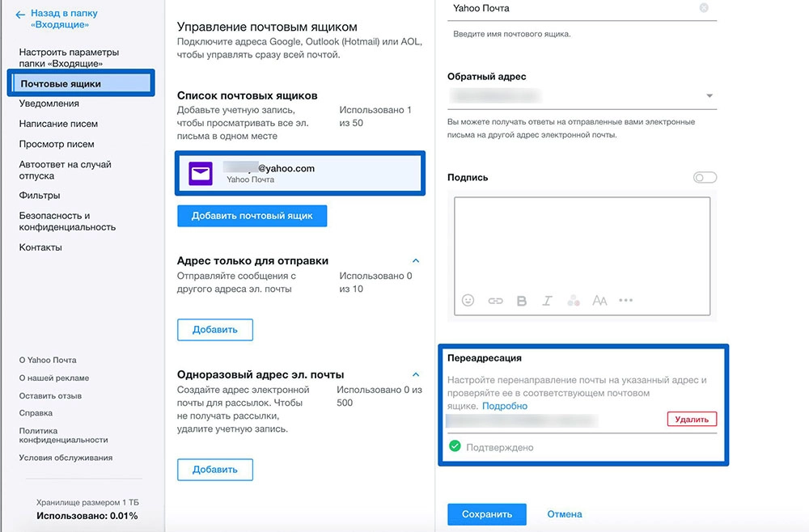Viewport: 809px width, 532px height.
Task: Collapse the Адрес только для отправки section
Action: 416,261
